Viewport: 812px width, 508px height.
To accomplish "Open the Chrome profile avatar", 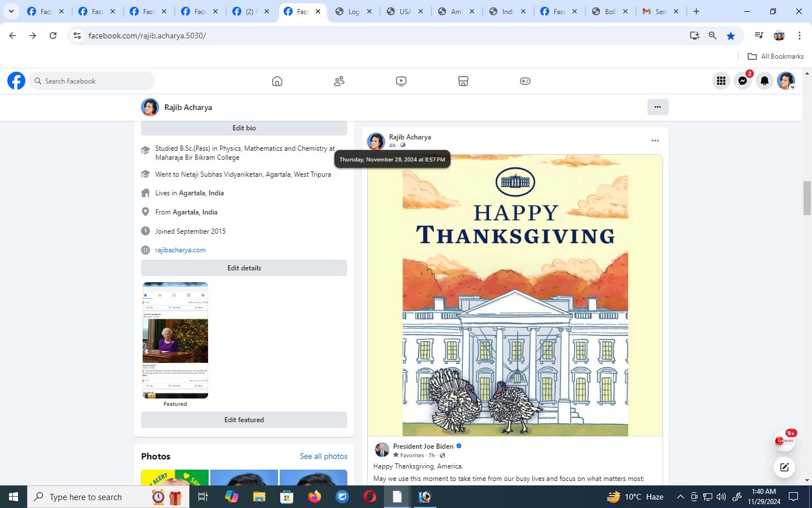I will (779, 36).
